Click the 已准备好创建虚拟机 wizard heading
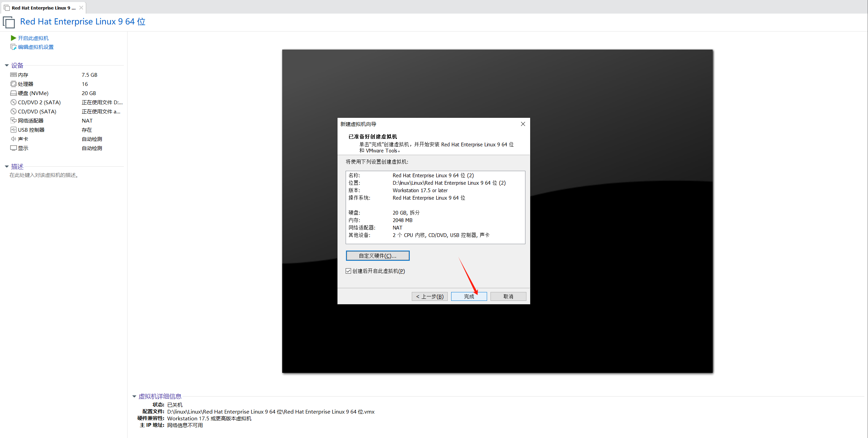This screenshot has width=868, height=438. tap(372, 136)
